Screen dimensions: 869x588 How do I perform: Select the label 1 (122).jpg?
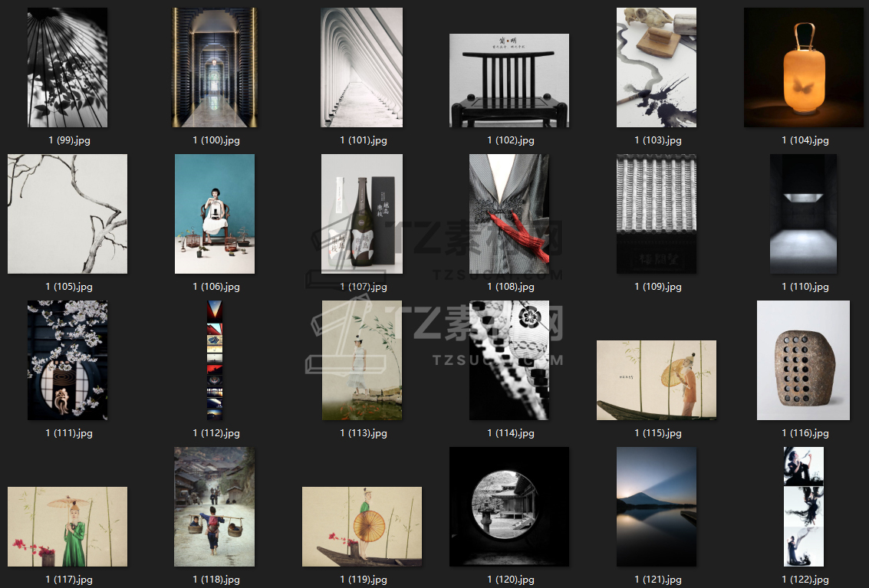click(805, 579)
